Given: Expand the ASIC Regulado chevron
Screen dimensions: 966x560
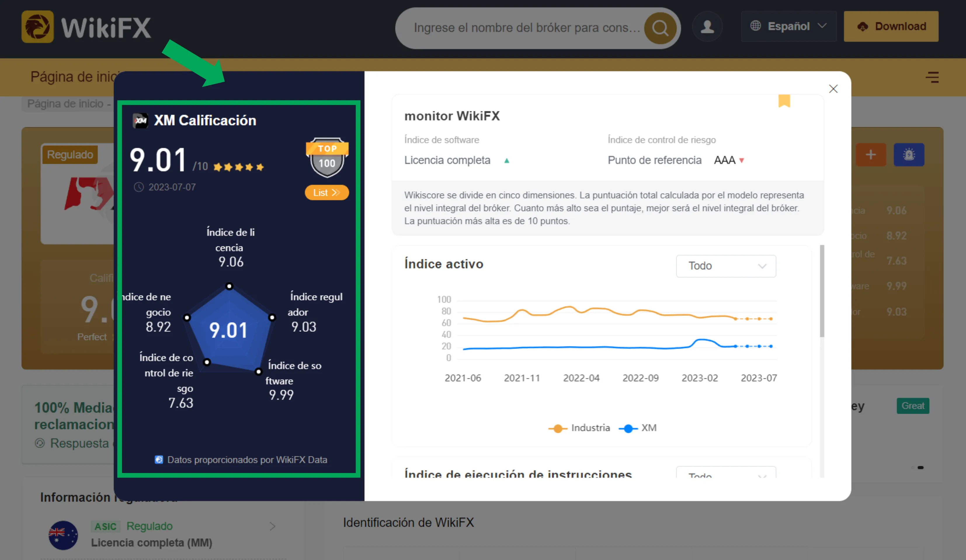Looking at the screenshot, I should pyautogui.click(x=272, y=526).
